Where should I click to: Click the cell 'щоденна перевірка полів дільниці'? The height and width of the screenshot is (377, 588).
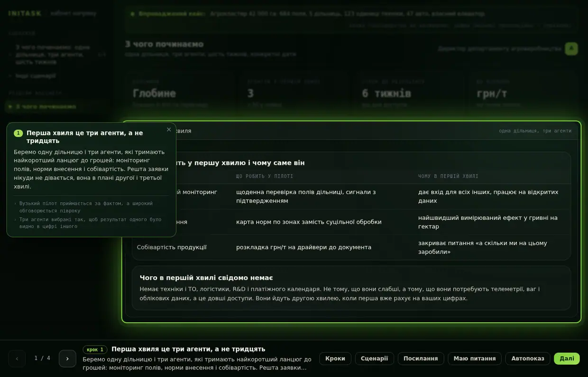click(x=306, y=197)
